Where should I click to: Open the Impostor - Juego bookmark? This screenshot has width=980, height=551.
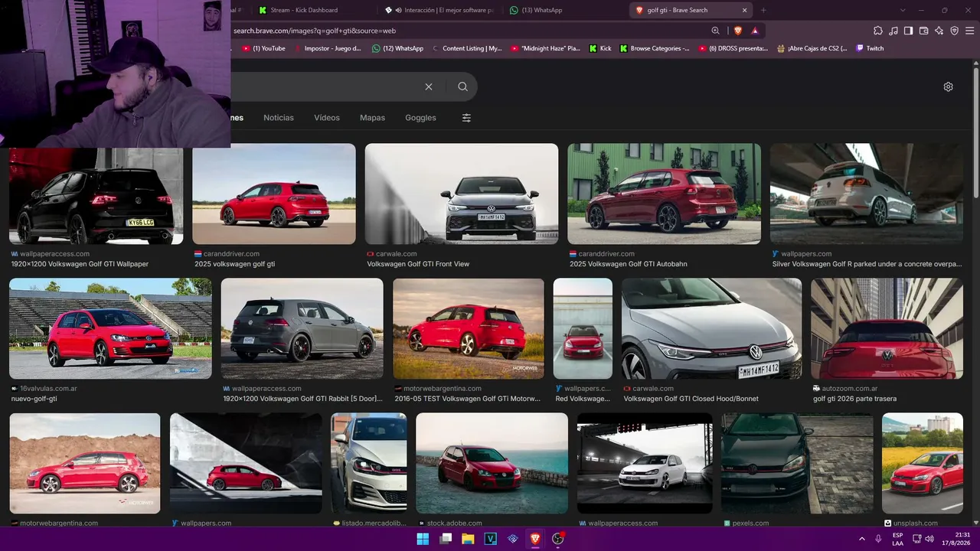pos(327,48)
